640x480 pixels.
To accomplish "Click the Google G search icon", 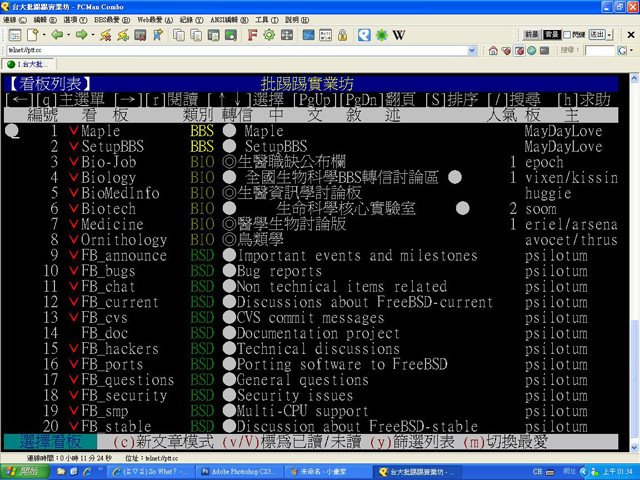I will coord(622,51).
